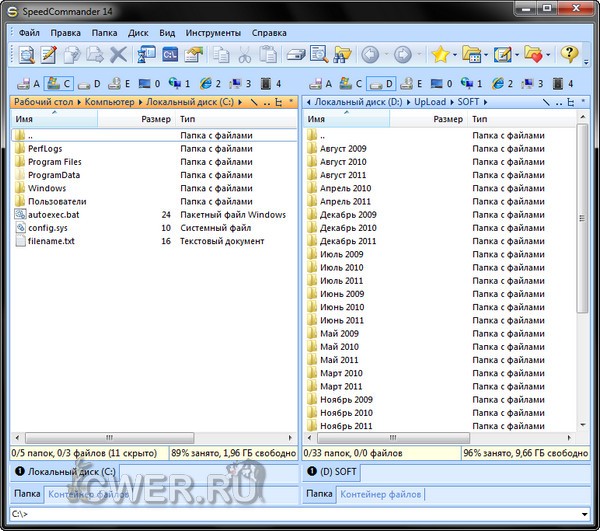600x531 pixels.
Task: Switch to Контейнер файлов tab in right panel
Action: click(x=381, y=494)
